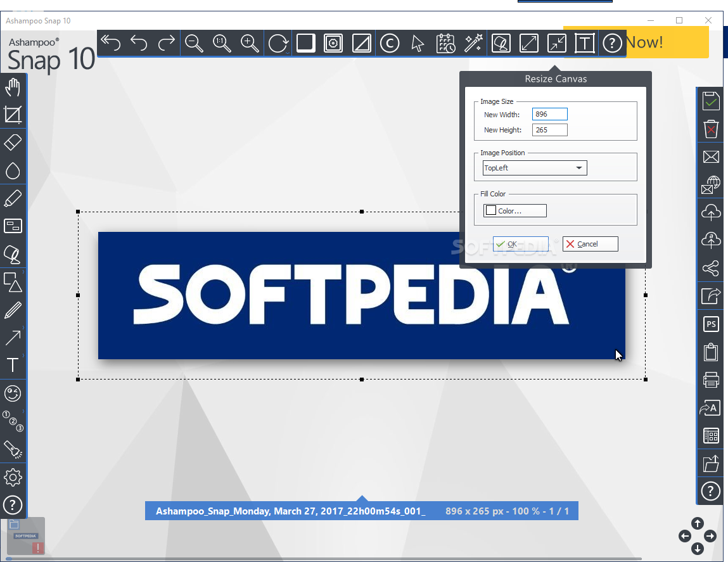Click the horizontal scrollbar at the bottom
This screenshot has width=728, height=562.
tap(324, 559)
